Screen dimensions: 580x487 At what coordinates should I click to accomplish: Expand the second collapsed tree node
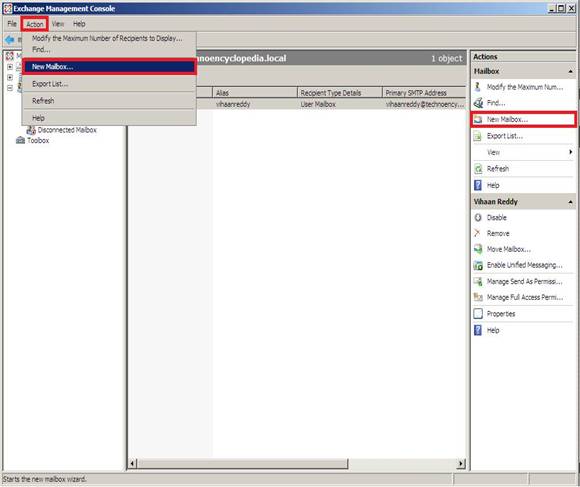tap(10, 77)
